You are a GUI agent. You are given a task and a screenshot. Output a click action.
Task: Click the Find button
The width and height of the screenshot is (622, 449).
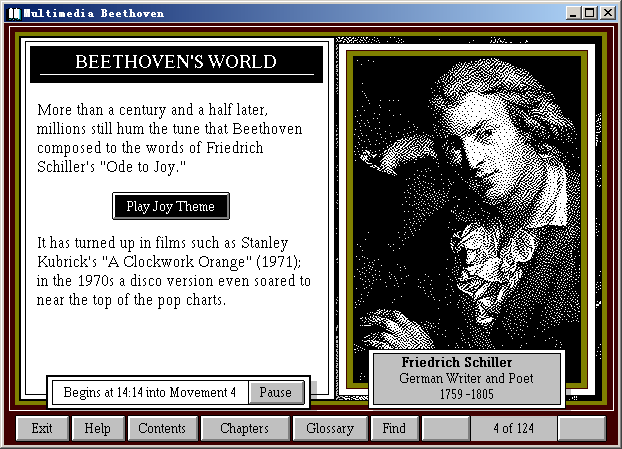[x=394, y=428]
